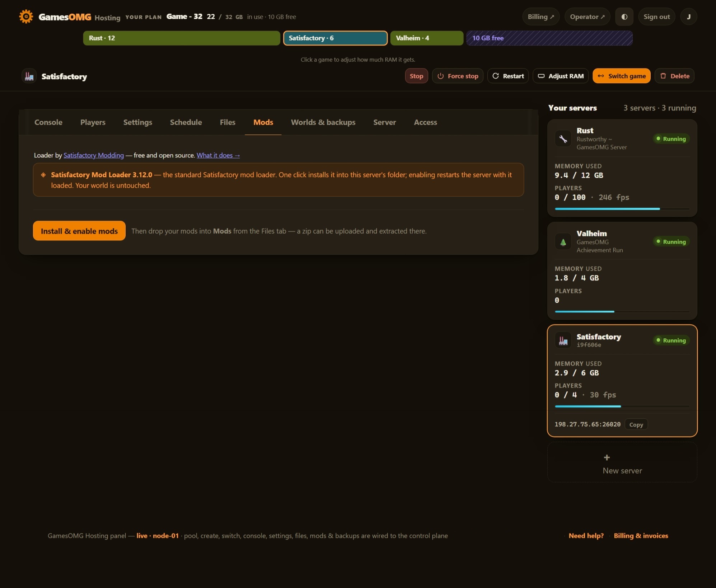Click the Satisfactory factory icon in page header
Viewport: 716px width, 588px height.
click(29, 76)
